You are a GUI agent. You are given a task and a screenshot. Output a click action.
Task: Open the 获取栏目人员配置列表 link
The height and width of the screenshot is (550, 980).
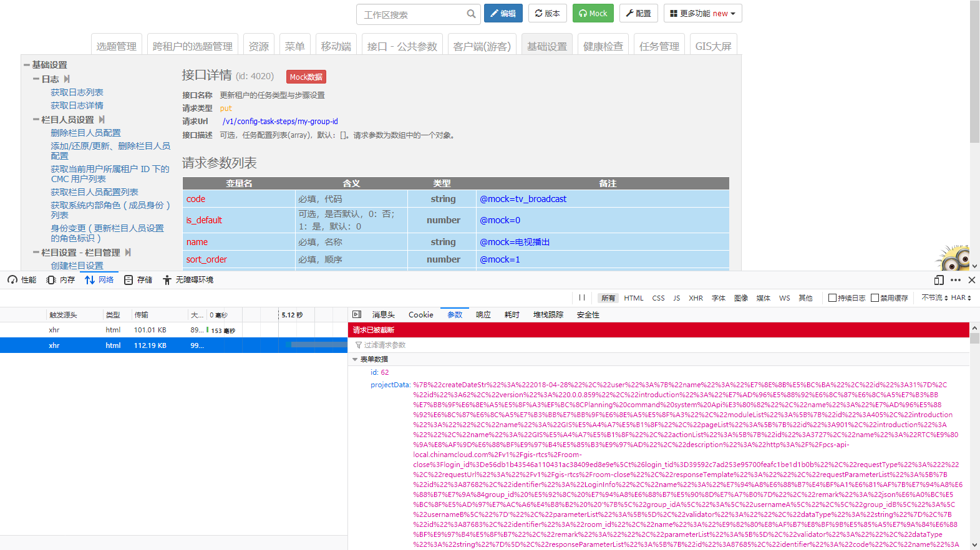tap(95, 192)
